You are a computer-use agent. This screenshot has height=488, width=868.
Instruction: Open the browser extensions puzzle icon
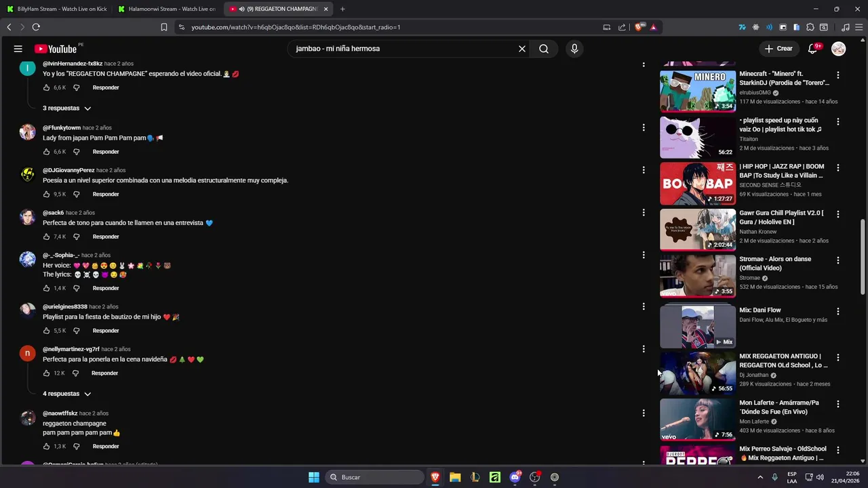[810, 27]
